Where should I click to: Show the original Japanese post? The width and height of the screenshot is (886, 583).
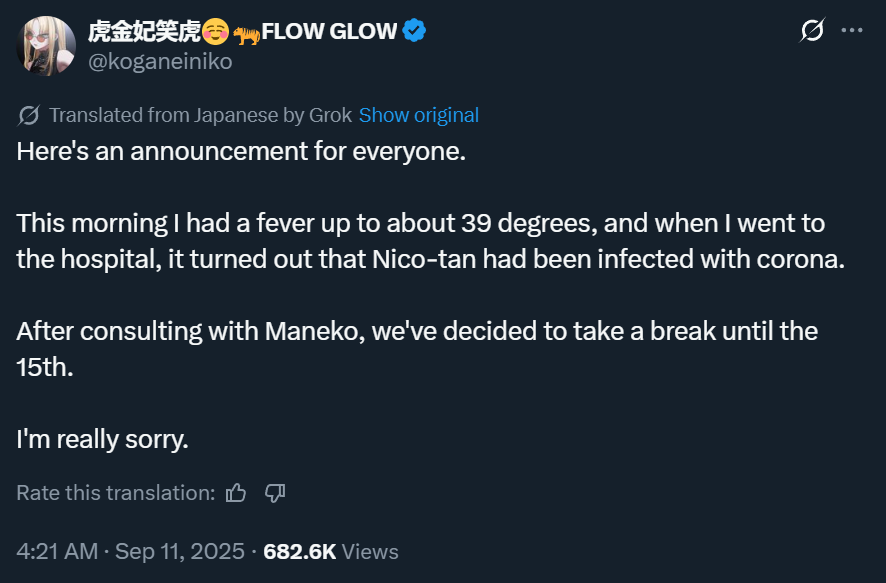tap(418, 115)
